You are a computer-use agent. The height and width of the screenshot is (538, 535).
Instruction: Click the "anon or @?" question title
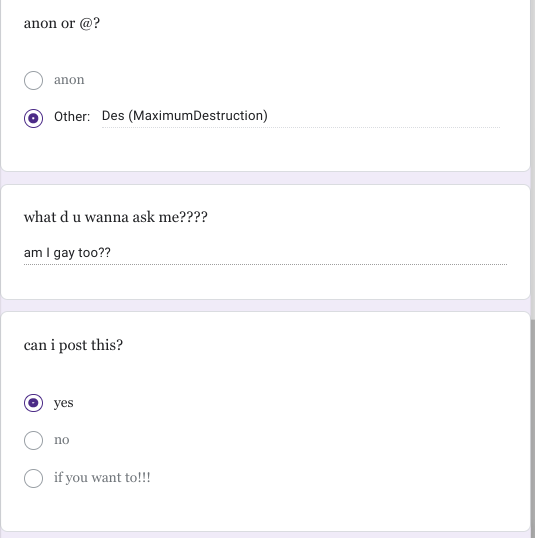tap(62, 23)
